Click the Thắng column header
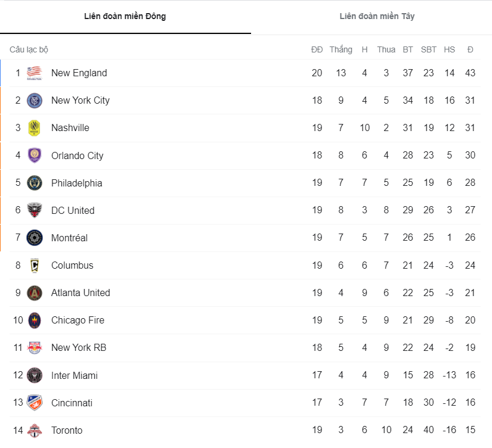492x448 pixels. (x=341, y=49)
